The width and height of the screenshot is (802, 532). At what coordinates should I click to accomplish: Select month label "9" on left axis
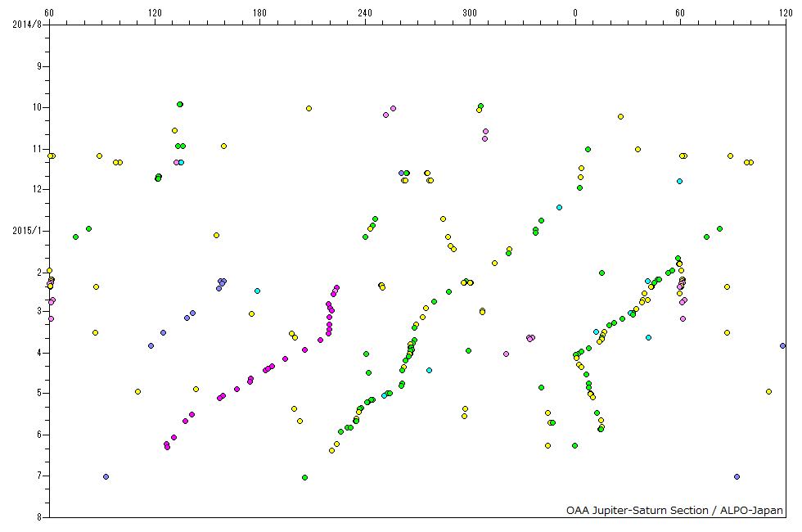tap(39, 66)
